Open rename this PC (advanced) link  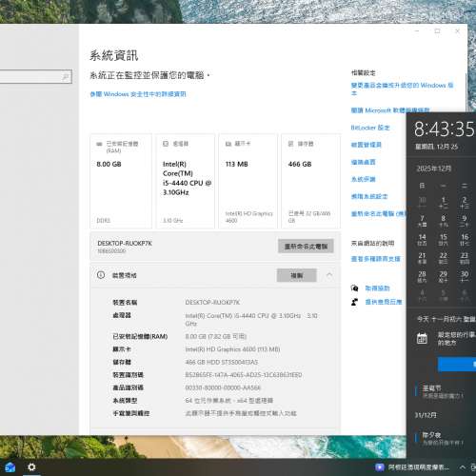(x=379, y=213)
